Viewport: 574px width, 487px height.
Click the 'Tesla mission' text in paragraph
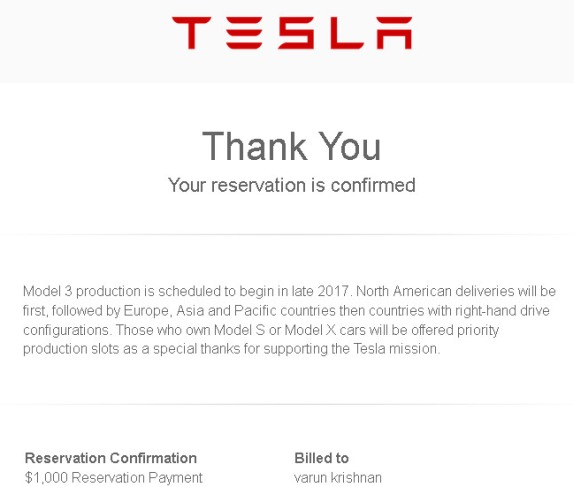(x=396, y=349)
